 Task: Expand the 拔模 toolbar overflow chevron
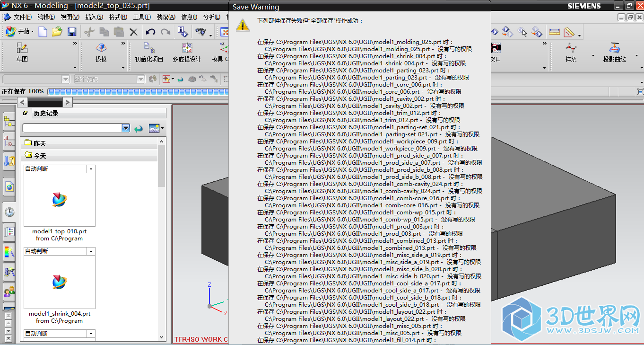coord(123,44)
